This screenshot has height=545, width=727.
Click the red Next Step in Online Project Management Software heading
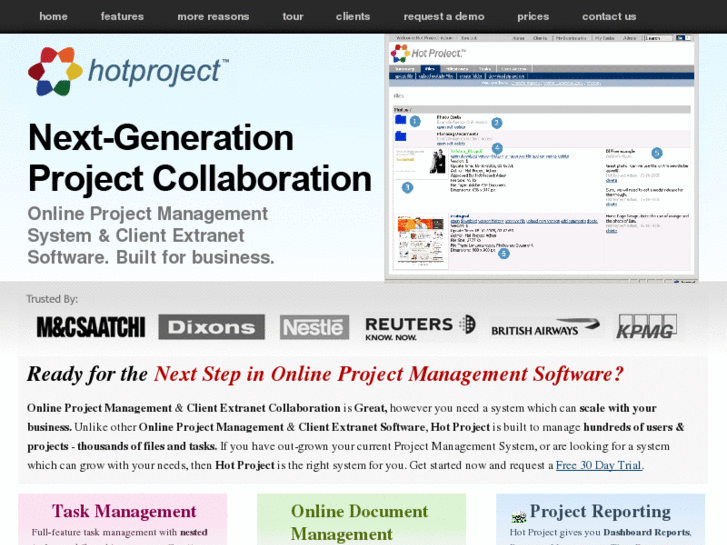pyautogui.click(x=389, y=374)
